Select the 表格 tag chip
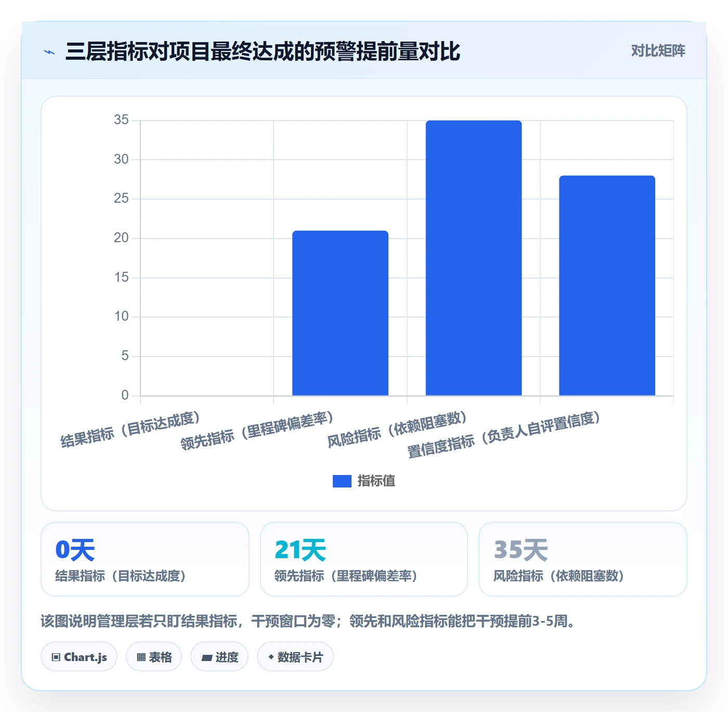Screen dimensions: 728x712 click(154, 657)
